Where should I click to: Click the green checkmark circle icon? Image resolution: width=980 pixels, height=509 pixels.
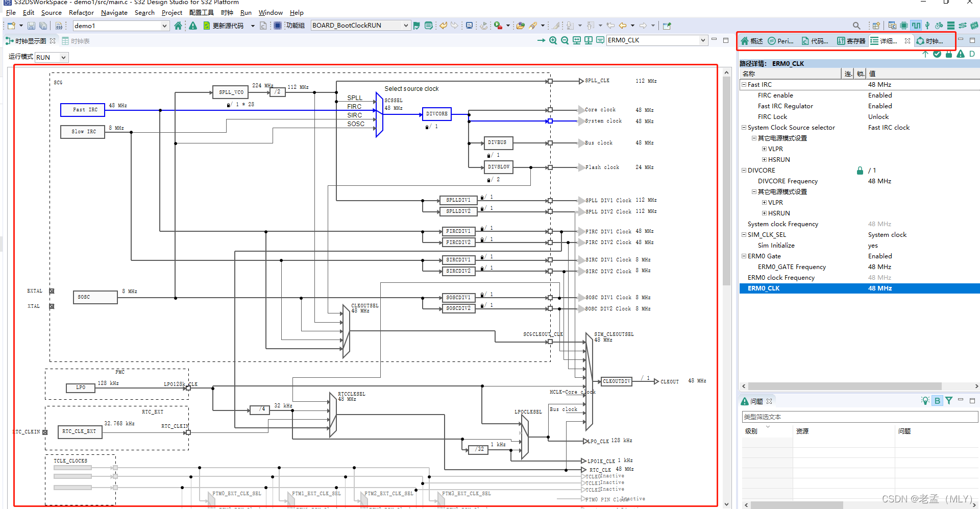point(937,54)
